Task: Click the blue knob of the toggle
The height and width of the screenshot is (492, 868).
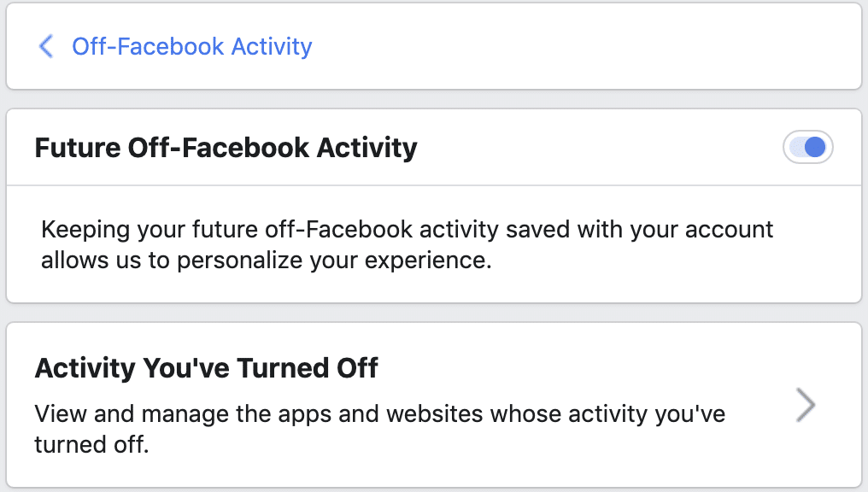Action: point(815,147)
